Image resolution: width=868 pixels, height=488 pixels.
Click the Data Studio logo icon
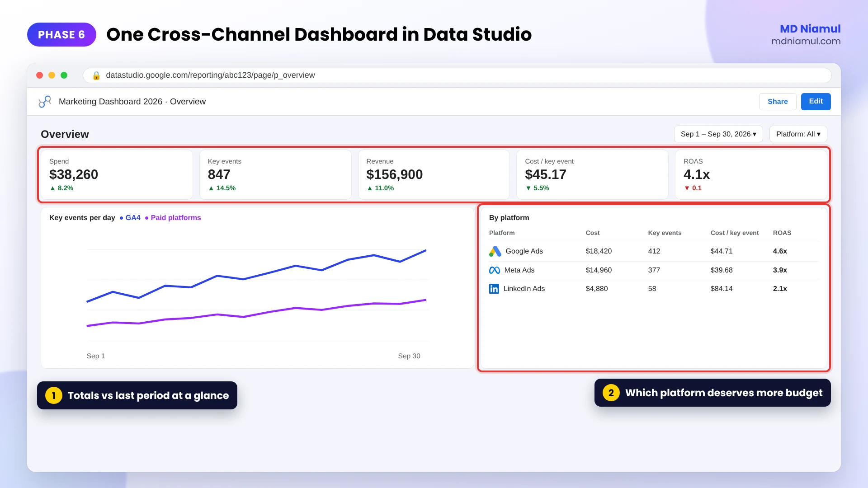tap(45, 102)
